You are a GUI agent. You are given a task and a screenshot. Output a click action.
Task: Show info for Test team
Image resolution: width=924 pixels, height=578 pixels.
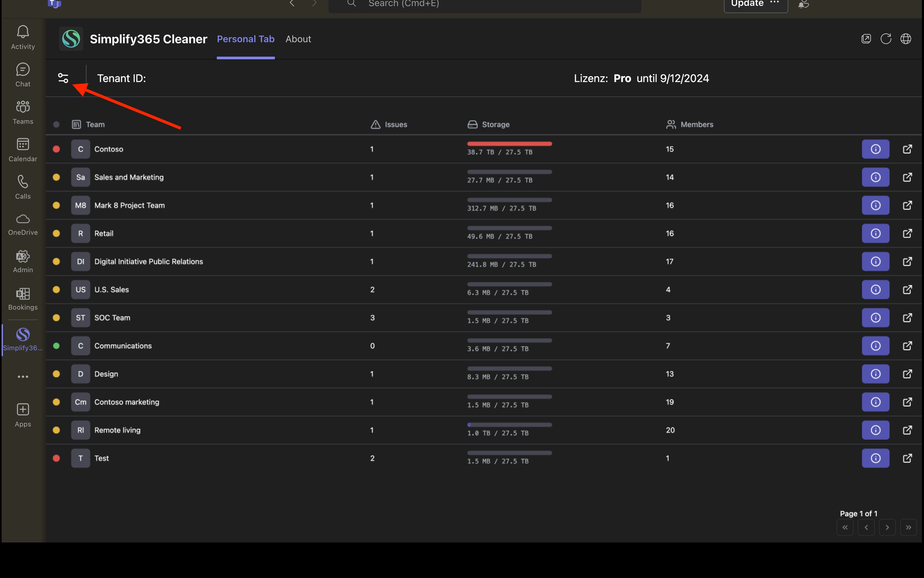876,458
